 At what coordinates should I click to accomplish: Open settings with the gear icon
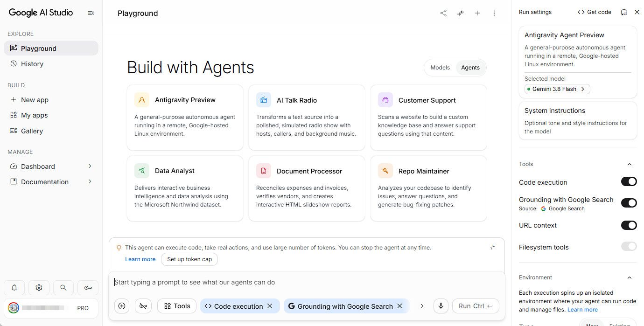[x=39, y=288]
